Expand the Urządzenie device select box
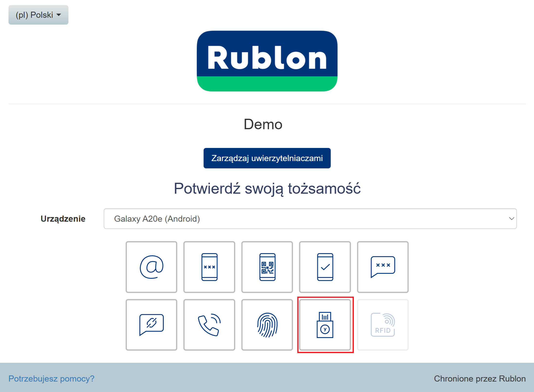The width and height of the screenshot is (534, 392). tap(310, 219)
